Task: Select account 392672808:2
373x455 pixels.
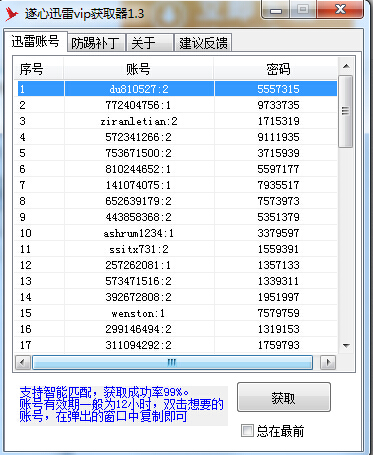Action: coord(138,297)
